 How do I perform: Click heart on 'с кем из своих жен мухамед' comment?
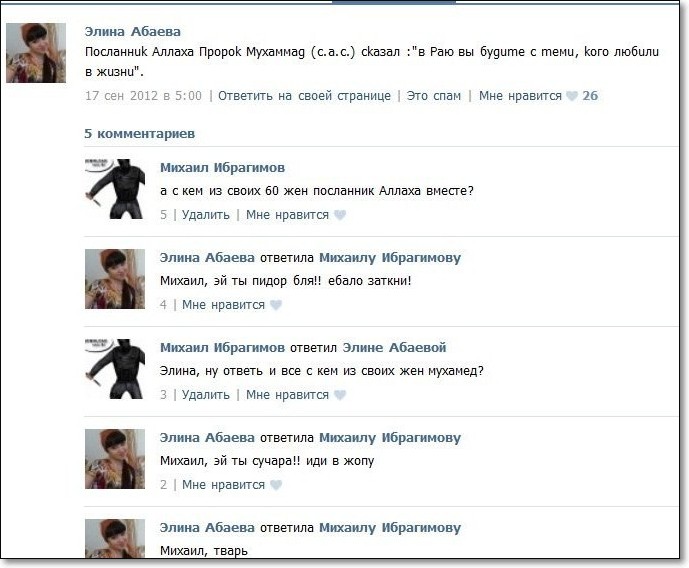point(340,394)
